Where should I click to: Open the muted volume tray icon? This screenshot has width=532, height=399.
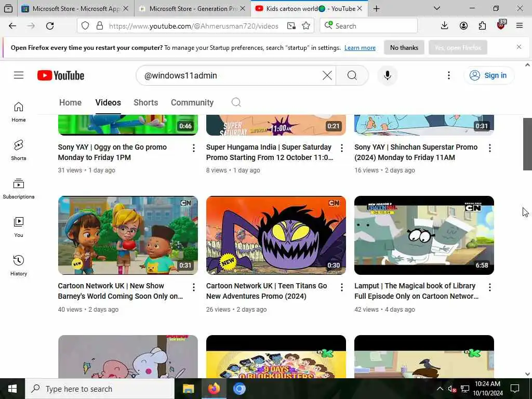tap(451, 389)
